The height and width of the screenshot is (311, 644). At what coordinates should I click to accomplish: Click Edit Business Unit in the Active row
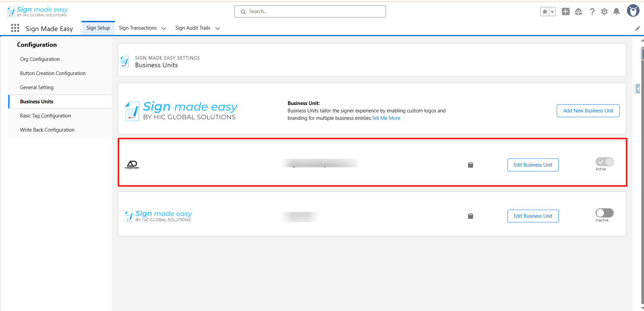click(533, 165)
